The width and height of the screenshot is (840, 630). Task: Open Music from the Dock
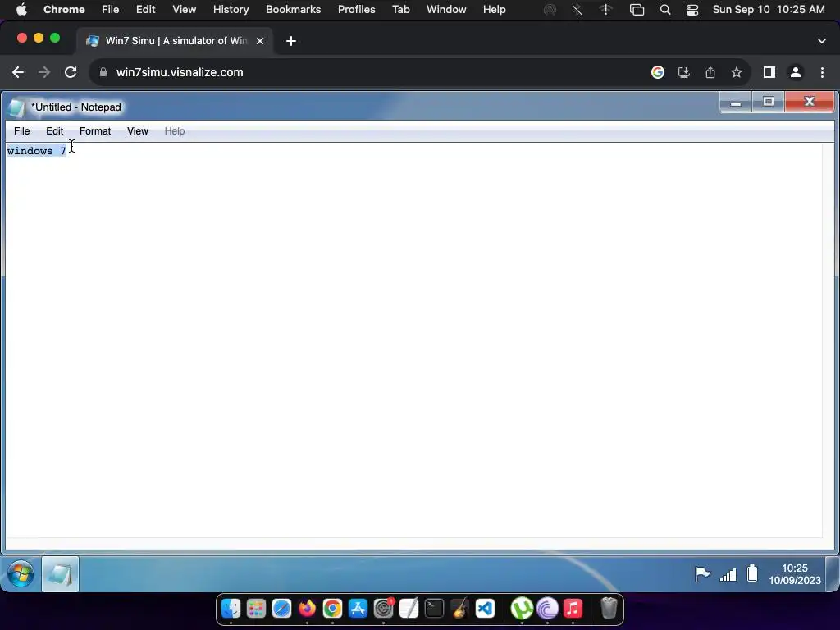tap(573, 609)
